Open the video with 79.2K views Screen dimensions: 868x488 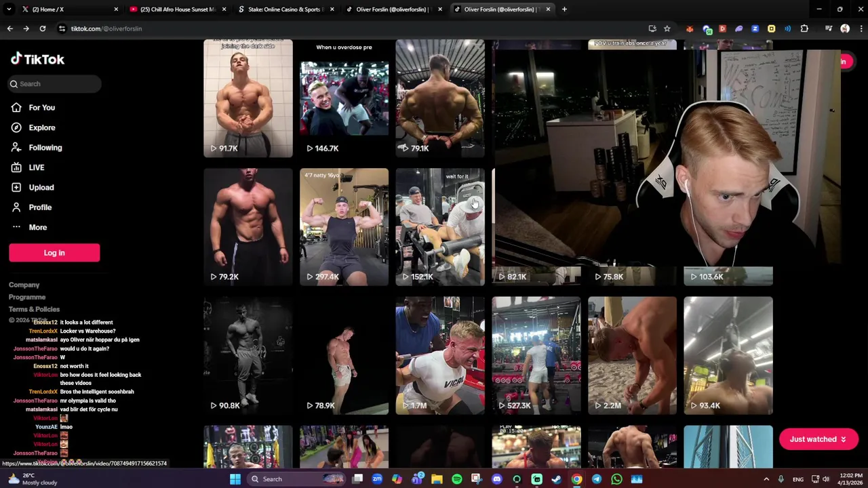click(x=248, y=227)
